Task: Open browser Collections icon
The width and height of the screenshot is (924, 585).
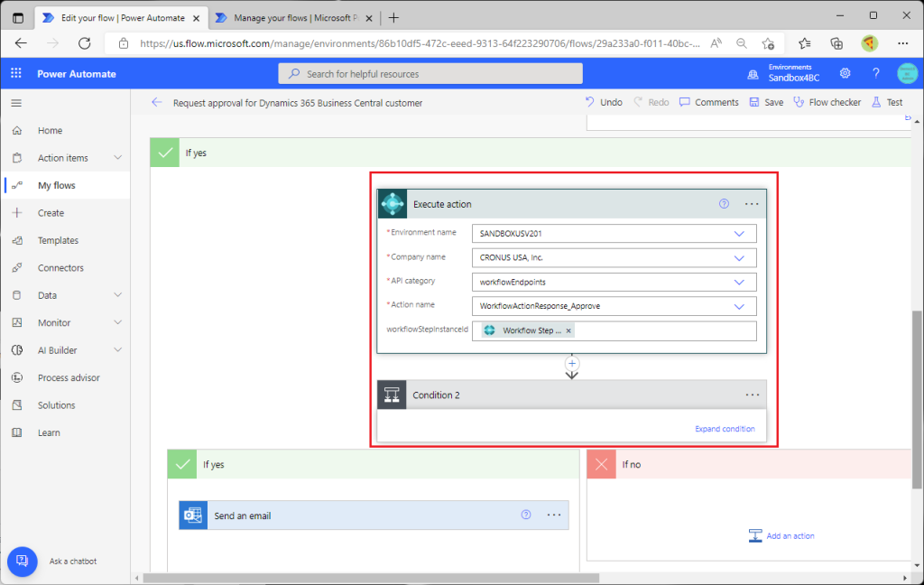Action: coord(836,43)
